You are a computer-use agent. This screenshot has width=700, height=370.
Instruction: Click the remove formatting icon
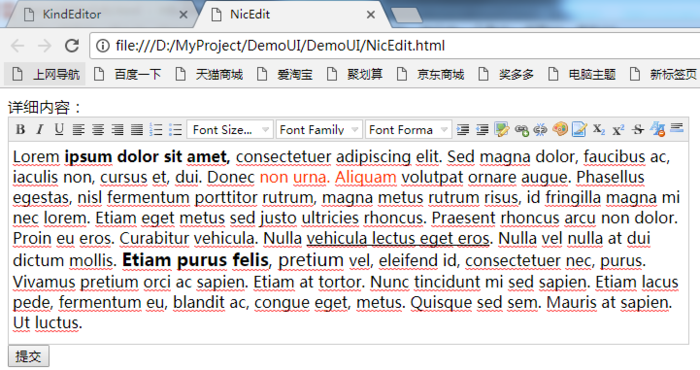click(x=658, y=129)
